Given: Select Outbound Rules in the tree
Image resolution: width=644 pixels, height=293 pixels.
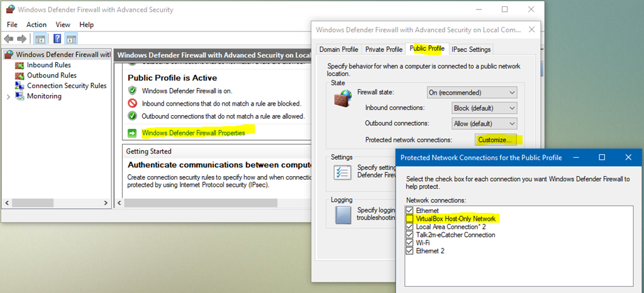Looking at the screenshot, I should coord(52,75).
